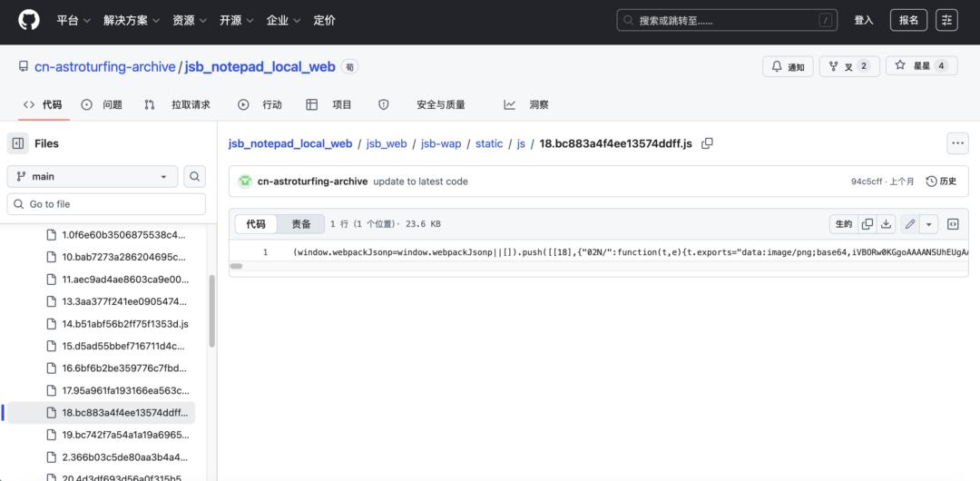Click the GitHub logo icon
This screenshot has width=980, height=481.
pyautogui.click(x=29, y=20)
